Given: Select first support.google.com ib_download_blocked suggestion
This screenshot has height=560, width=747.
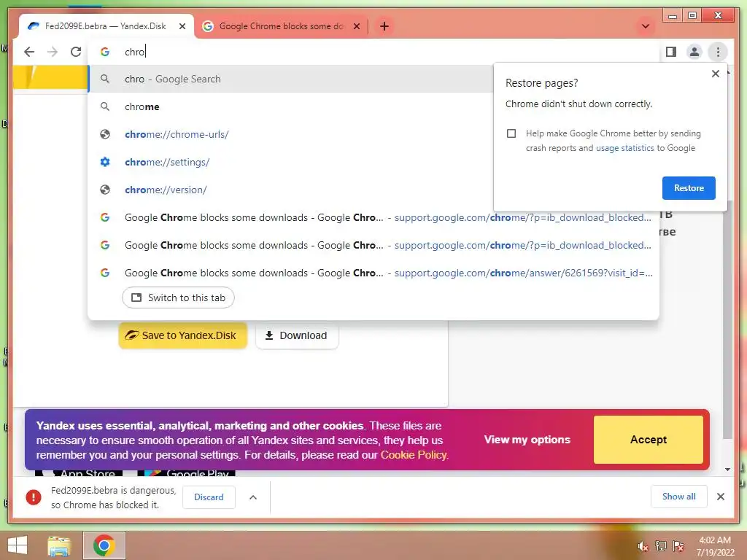Looking at the screenshot, I should pyautogui.click(x=373, y=217).
